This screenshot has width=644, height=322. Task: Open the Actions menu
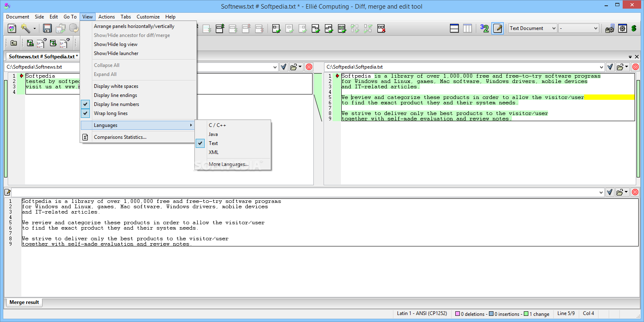[x=107, y=17]
